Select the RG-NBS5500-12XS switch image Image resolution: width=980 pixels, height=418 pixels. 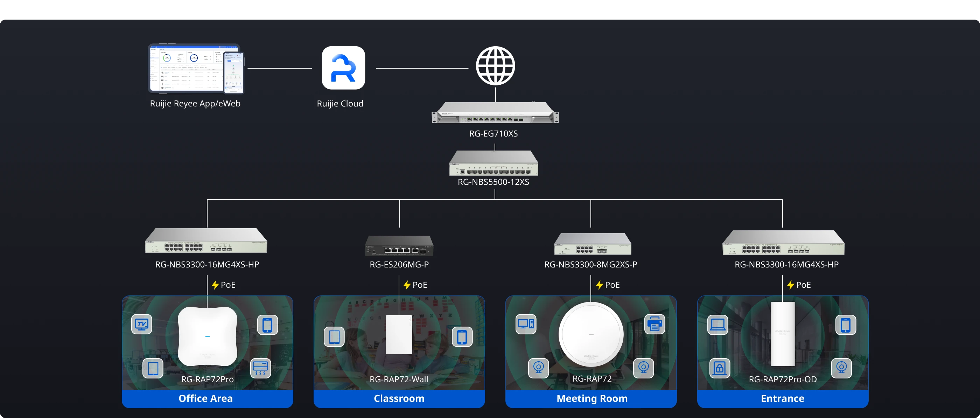click(x=494, y=163)
